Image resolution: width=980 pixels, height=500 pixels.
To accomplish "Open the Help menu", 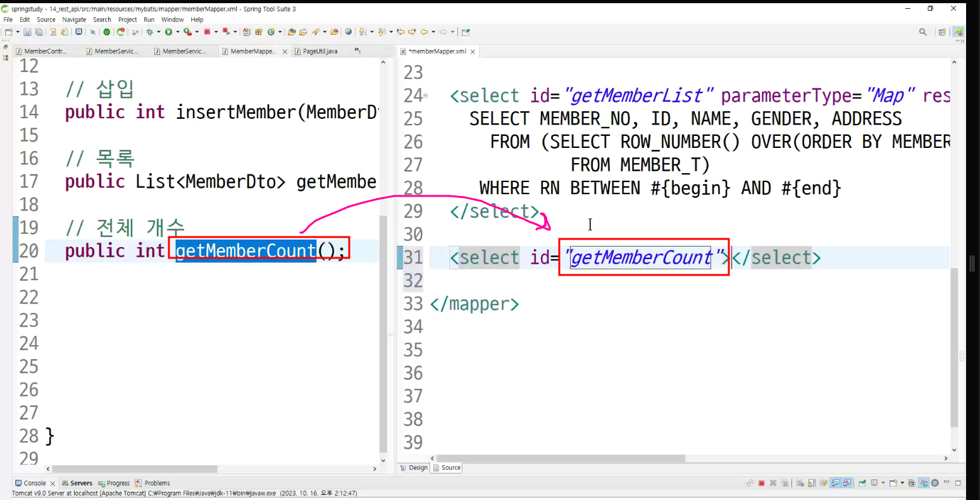I will pyautogui.click(x=197, y=20).
